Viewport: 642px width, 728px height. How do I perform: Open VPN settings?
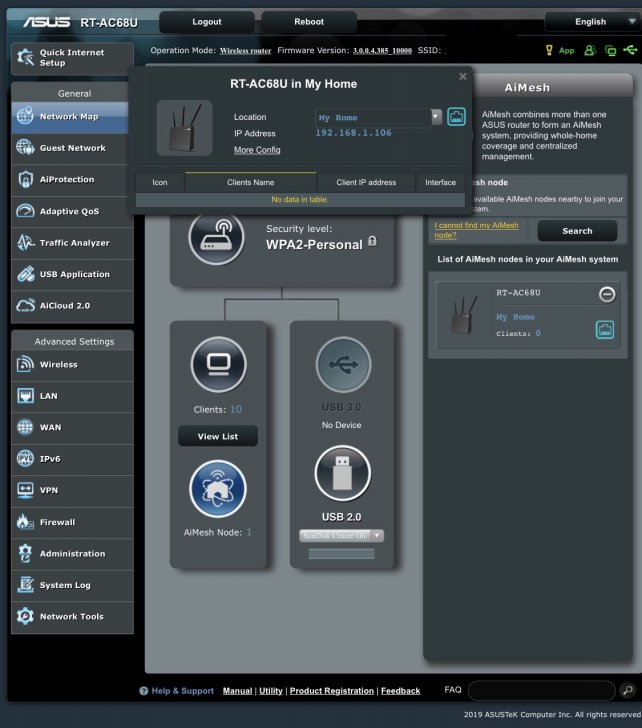point(72,491)
